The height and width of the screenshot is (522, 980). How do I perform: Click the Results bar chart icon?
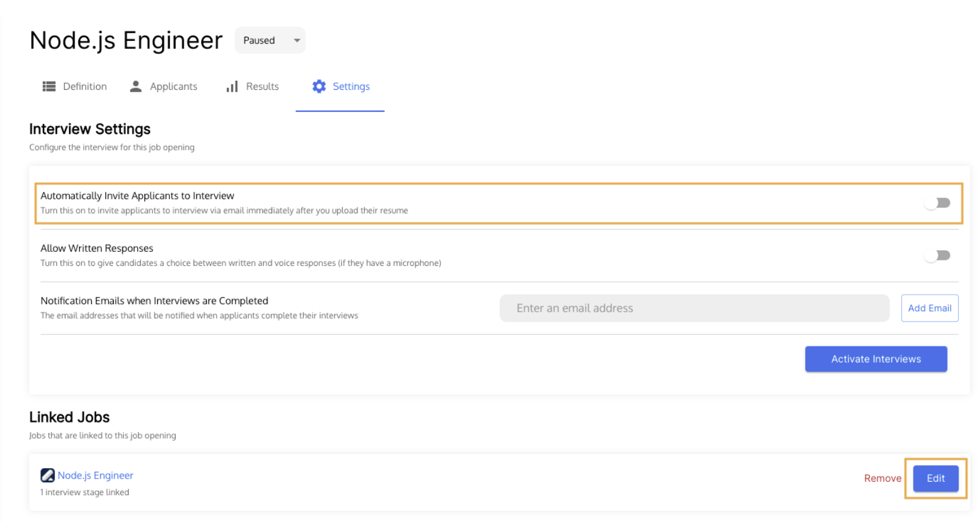[x=232, y=86]
